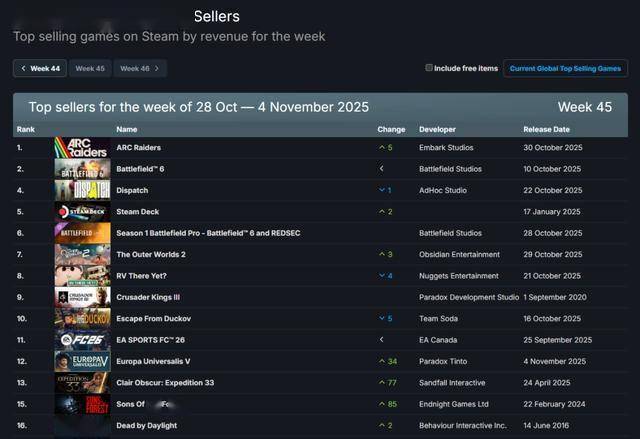Click the Rank column header
Viewport: 640px width, 439px height.
26,129
